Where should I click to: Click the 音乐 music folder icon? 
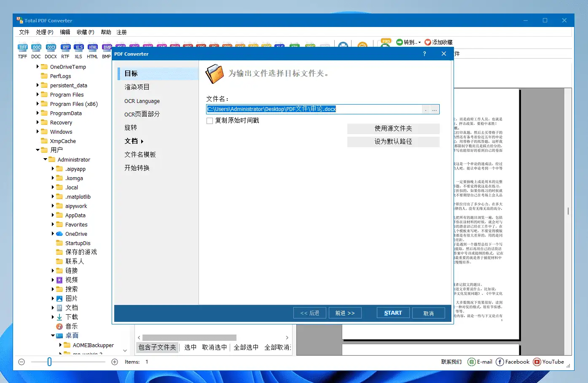(x=59, y=326)
